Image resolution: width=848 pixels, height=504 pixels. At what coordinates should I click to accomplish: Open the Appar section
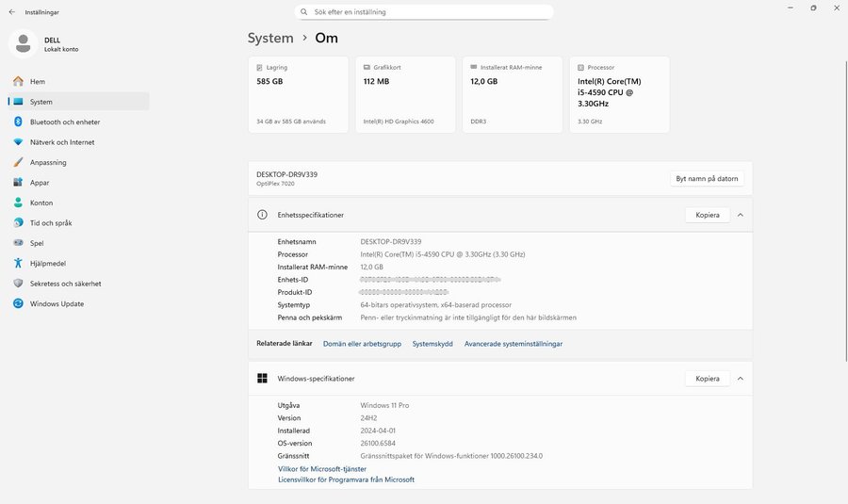(41, 183)
